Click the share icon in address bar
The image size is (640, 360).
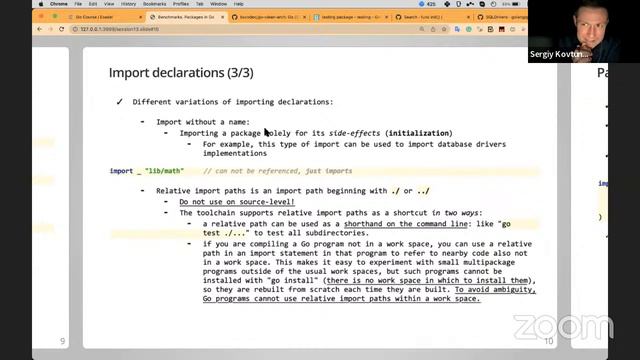tap(433, 29)
